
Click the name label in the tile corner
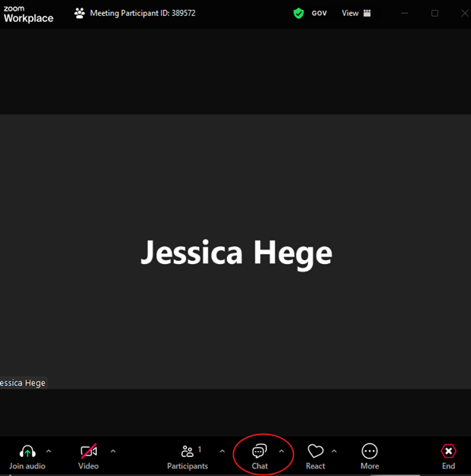coord(23,383)
